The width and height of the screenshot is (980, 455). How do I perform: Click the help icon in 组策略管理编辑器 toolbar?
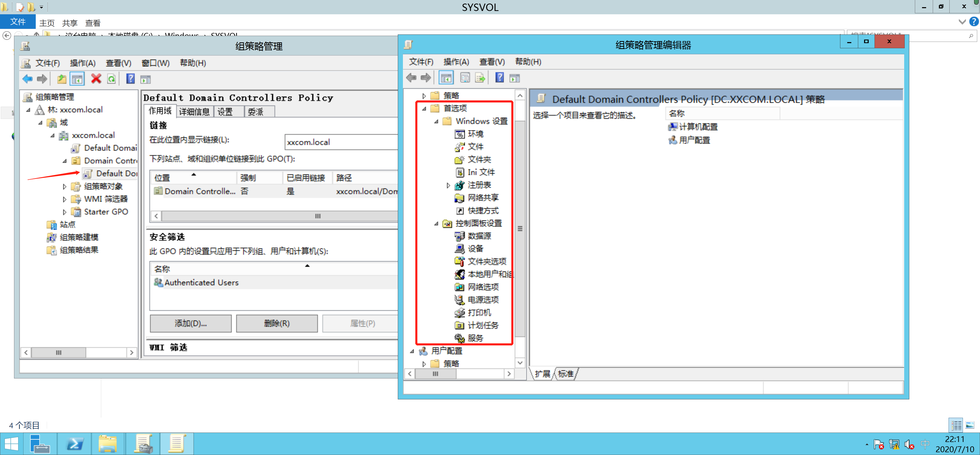coord(499,78)
